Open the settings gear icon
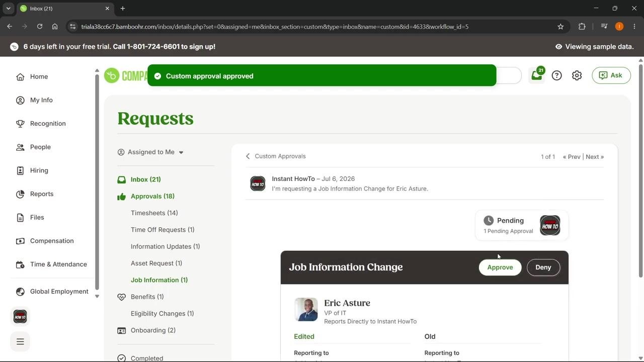The image size is (644, 362). coord(577,75)
